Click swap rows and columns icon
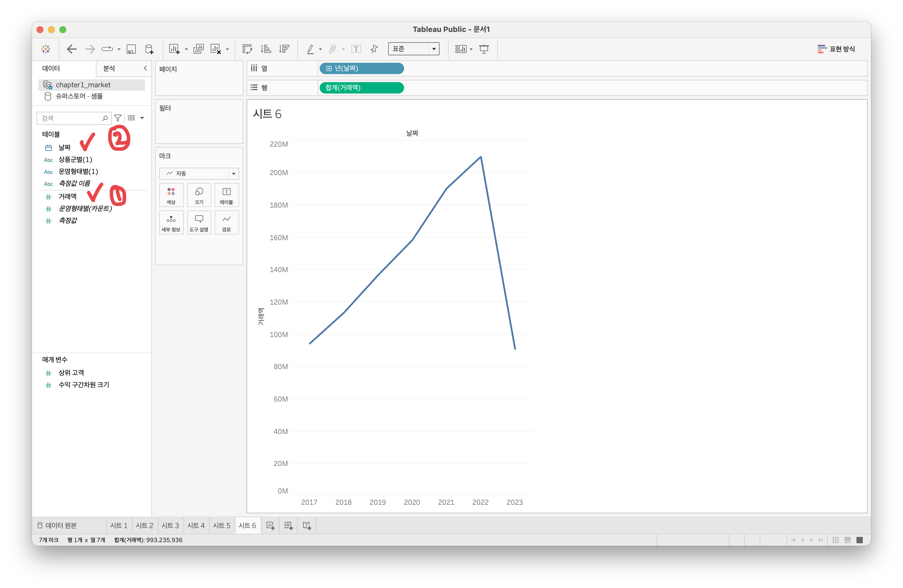 tap(247, 49)
